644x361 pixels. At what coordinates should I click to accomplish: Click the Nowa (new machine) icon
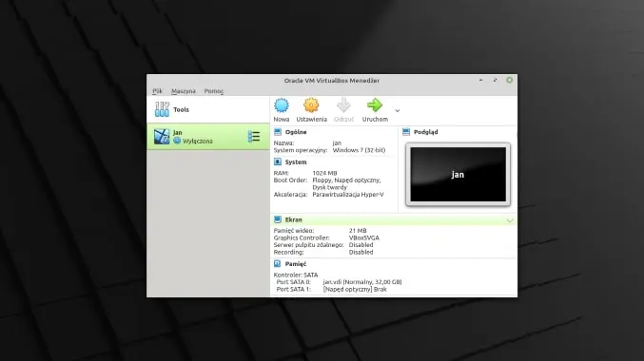click(282, 105)
